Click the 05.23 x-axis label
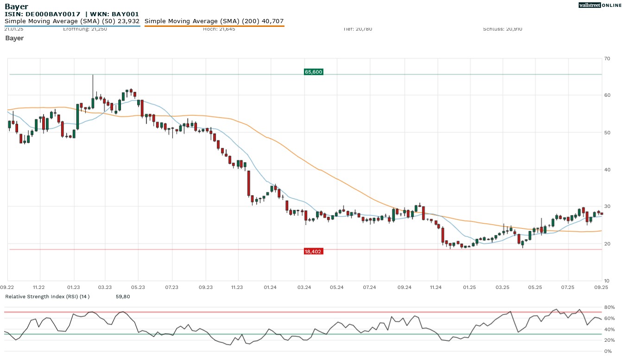Screen dimensions: 625x364 (138, 287)
